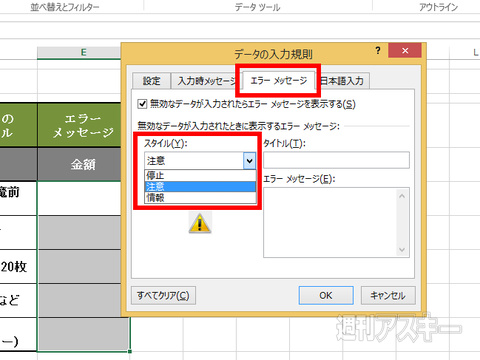The height and width of the screenshot is (360, 480).
Task: Choose 停止 from the style list
Action: tap(200, 175)
